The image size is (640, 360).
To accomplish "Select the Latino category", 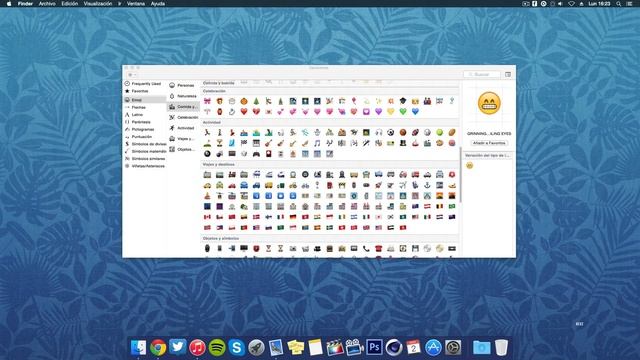I will [x=145, y=115].
